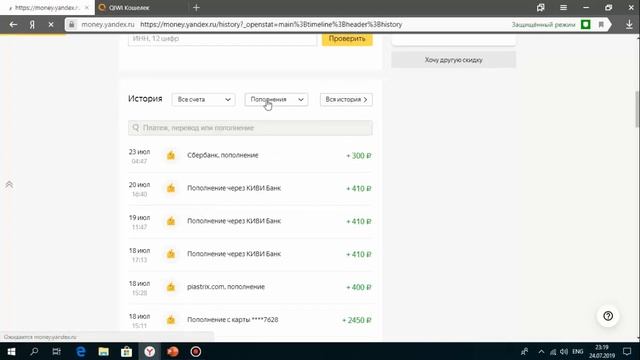640x360 pixels.
Task: Close the money.yandex tab
Action: (x=87, y=7)
